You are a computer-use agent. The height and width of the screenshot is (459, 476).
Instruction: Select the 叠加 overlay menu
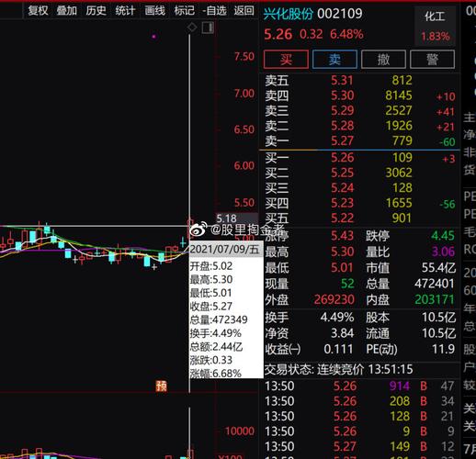[66, 11]
